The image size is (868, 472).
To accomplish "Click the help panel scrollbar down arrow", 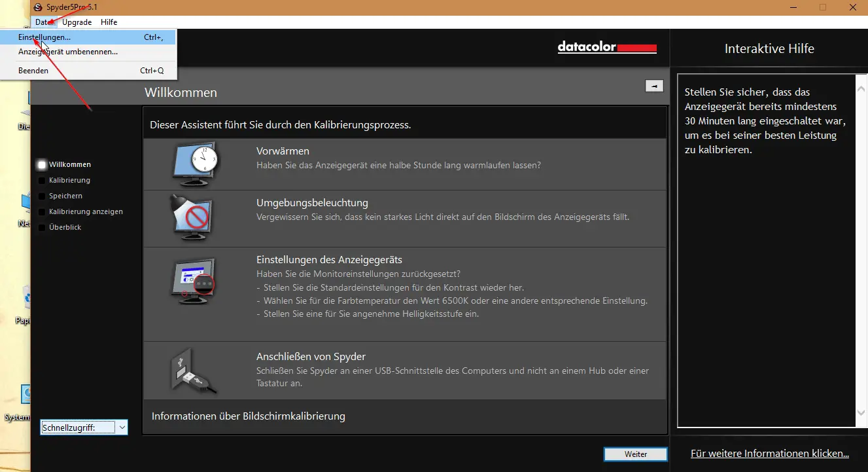I will [x=861, y=412].
